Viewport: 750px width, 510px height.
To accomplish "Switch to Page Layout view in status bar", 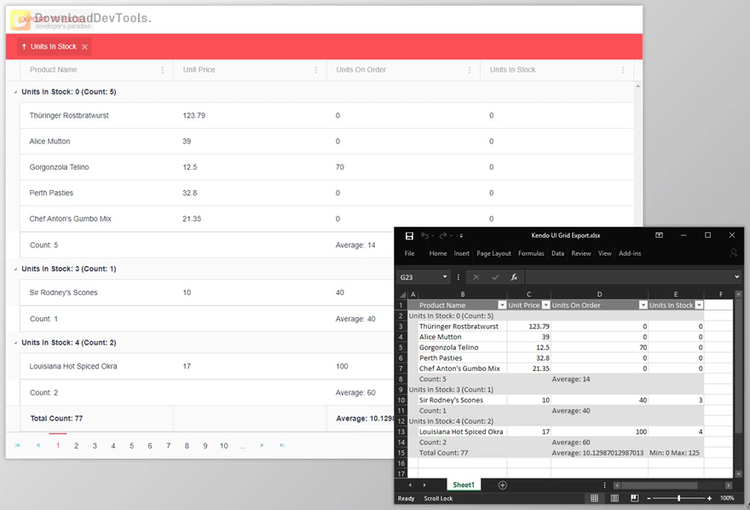I will point(615,499).
